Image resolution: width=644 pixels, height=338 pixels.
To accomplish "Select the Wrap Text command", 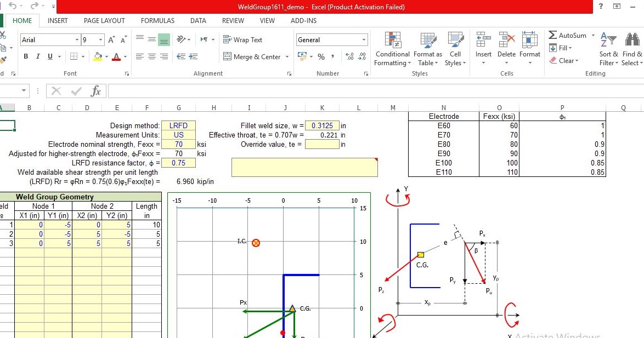I will pyautogui.click(x=247, y=39).
